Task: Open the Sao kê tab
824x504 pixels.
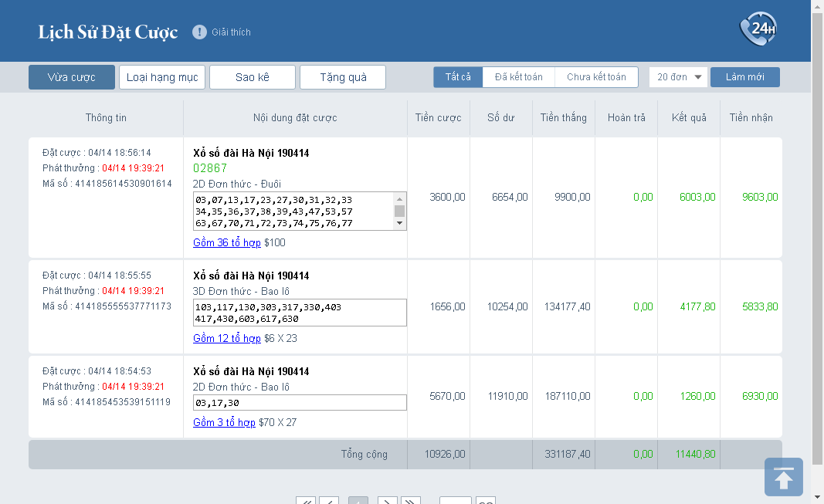Action: coord(252,77)
